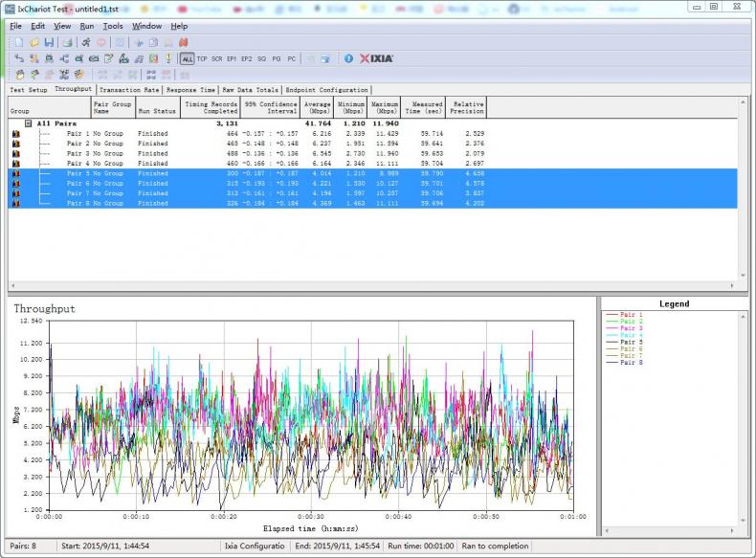Toggle the SCR filter button
The height and width of the screenshot is (558, 756).
[217, 58]
